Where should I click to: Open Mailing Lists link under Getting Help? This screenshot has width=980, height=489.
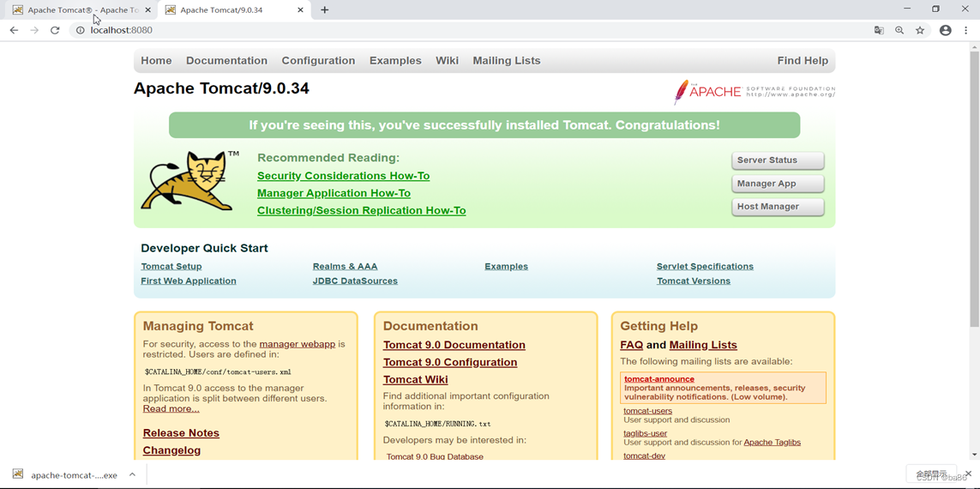point(703,345)
